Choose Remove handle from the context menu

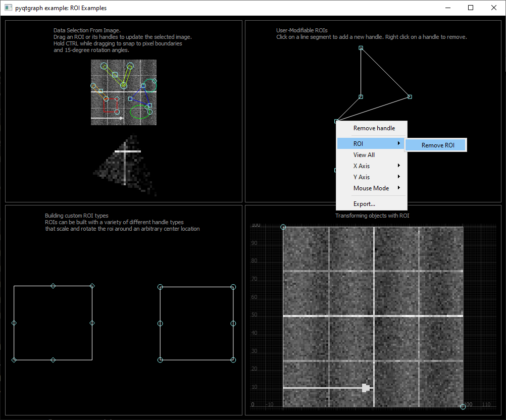pyautogui.click(x=374, y=128)
